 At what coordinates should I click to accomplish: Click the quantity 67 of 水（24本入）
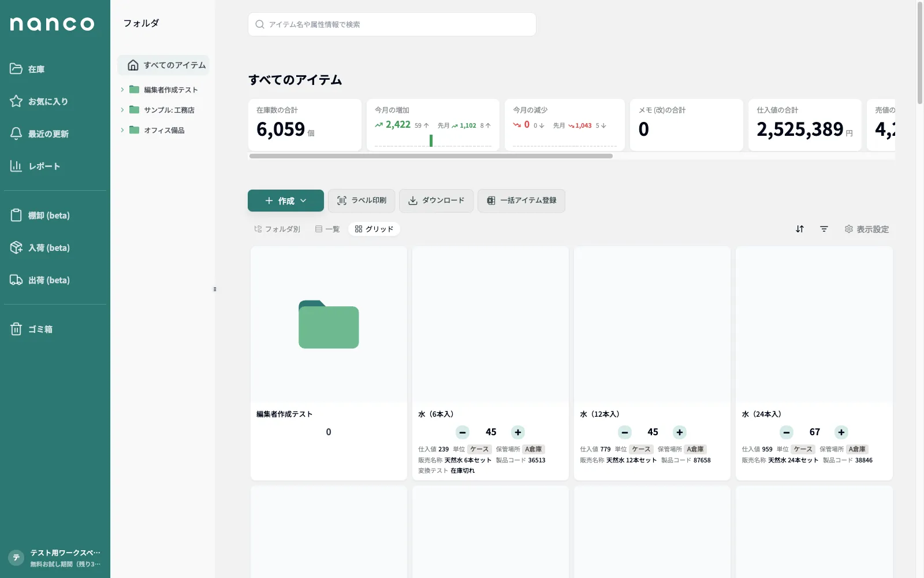click(815, 432)
